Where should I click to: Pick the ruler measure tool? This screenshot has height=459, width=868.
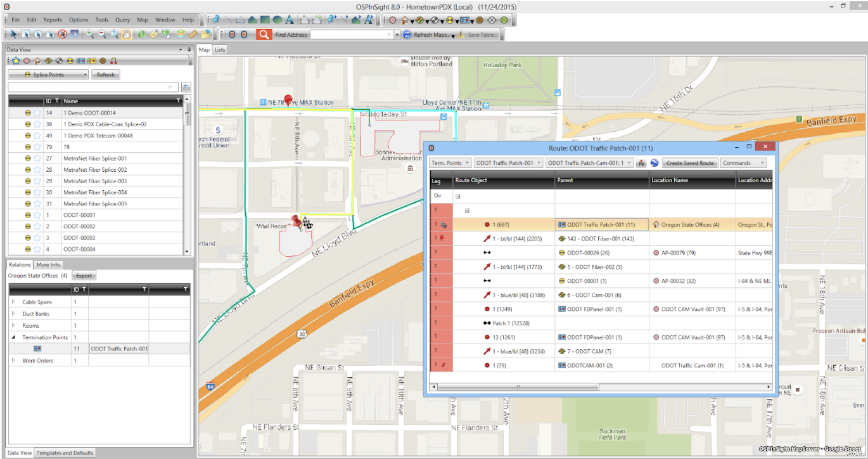pos(193,34)
